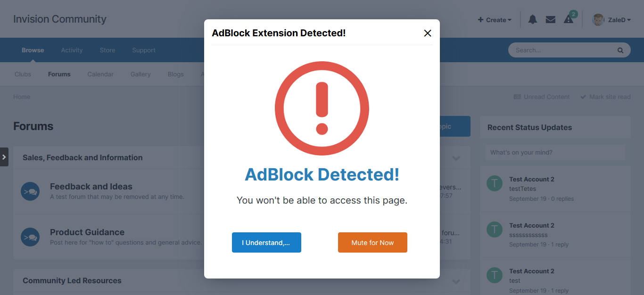This screenshot has width=644, height=295.
Task: Focus the What's on your mind field
Action: [x=555, y=152]
